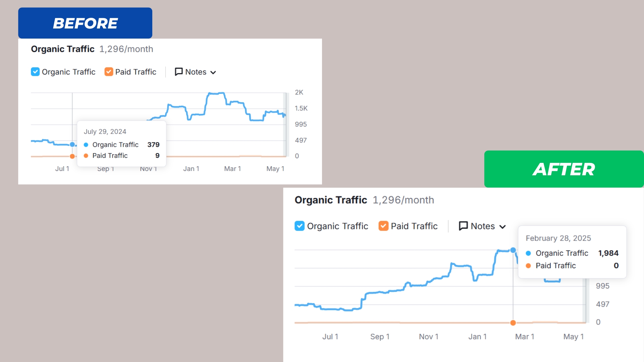Image resolution: width=644 pixels, height=362 pixels.
Task: Click Organic Traffic heading in BEFORE panel
Action: pyautogui.click(x=63, y=49)
